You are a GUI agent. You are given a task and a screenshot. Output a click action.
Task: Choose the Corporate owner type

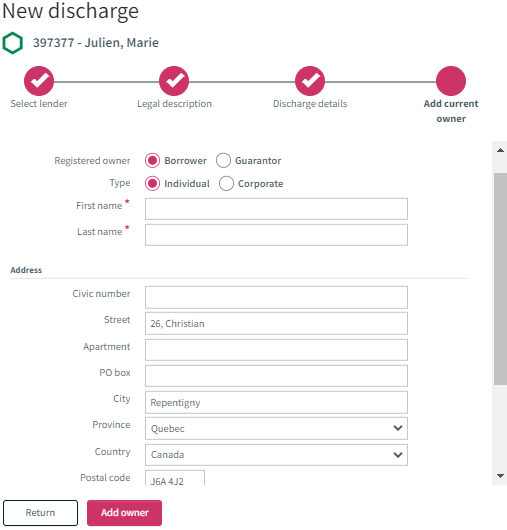click(x=226, y=184)
